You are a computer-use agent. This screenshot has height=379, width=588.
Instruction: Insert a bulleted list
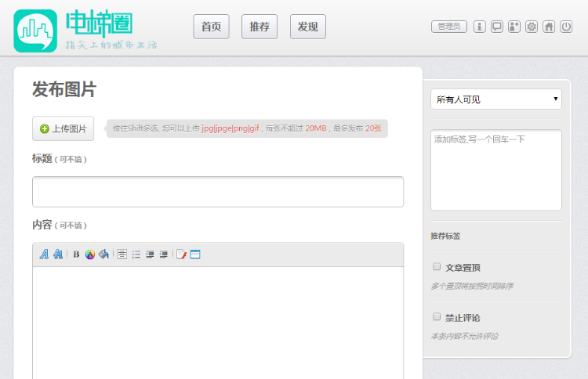click(136, 254)
